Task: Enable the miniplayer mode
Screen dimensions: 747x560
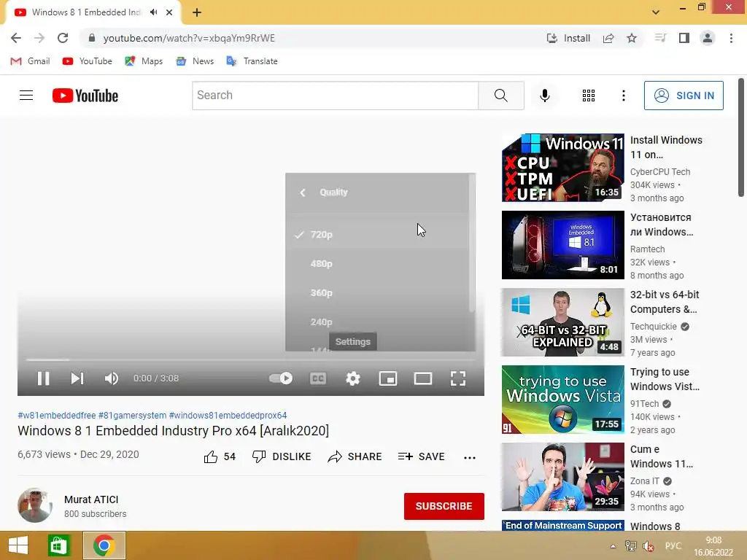Action: click(388, 378)
